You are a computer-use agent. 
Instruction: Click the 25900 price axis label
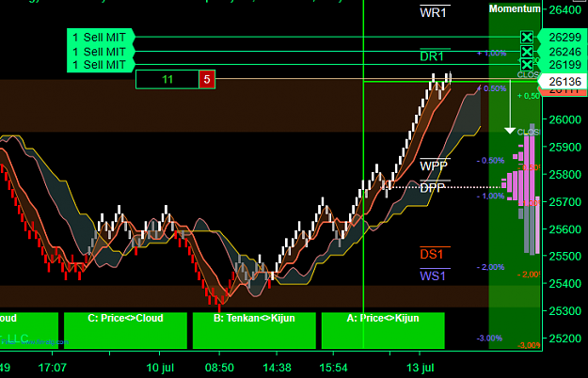[565, 148]
